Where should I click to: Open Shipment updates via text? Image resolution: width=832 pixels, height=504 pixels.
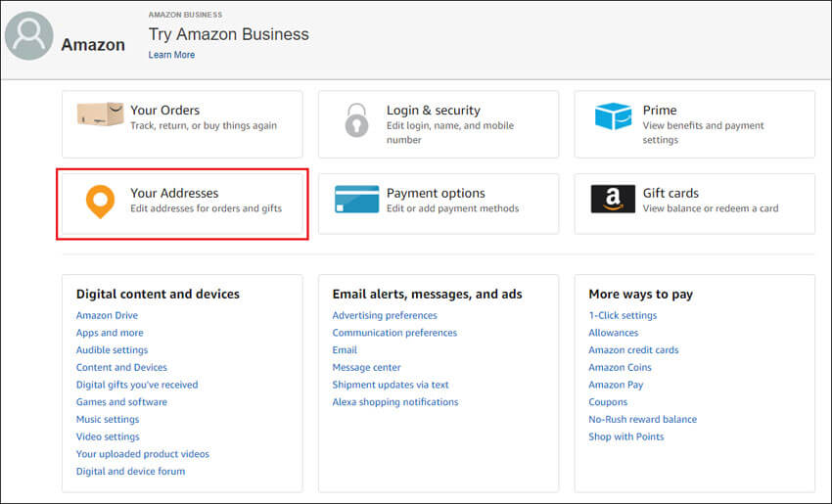pos(390,385)
